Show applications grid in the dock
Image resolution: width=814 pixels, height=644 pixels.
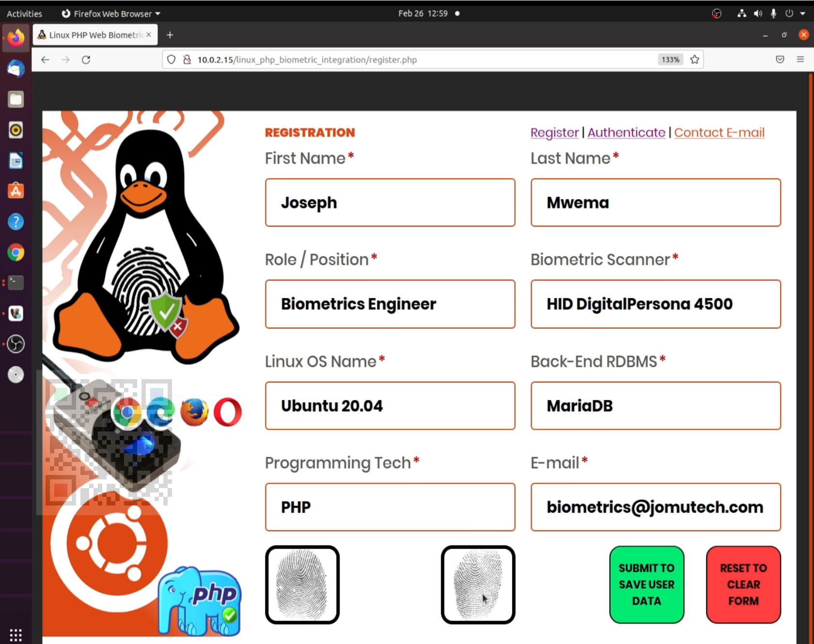pyautogui.click(x=16, y=634)
